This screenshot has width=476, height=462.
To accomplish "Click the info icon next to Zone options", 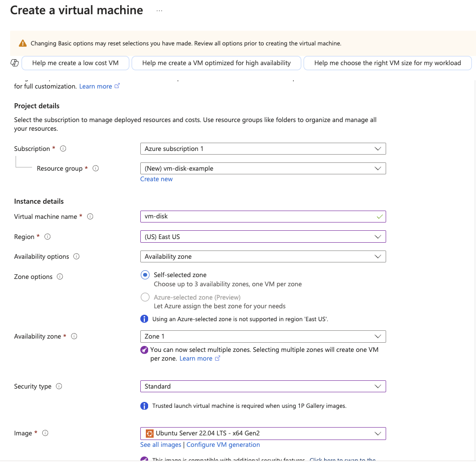I will point(60,277).
